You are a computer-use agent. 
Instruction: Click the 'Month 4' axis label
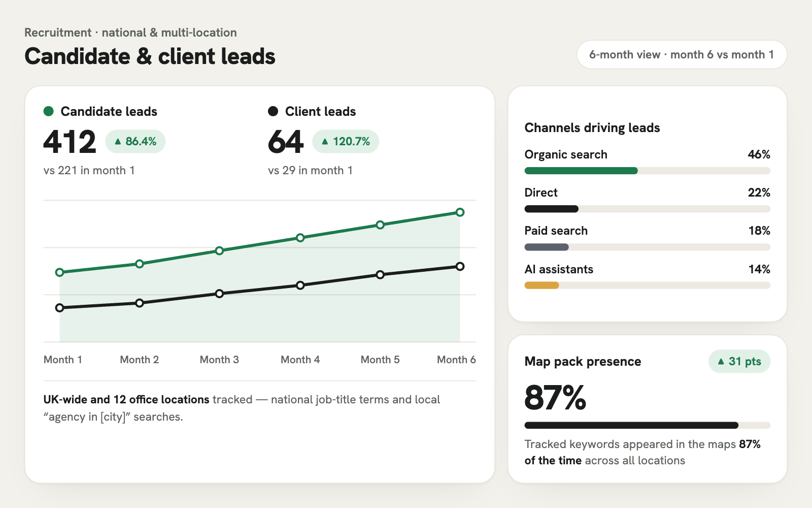point(300,360)
